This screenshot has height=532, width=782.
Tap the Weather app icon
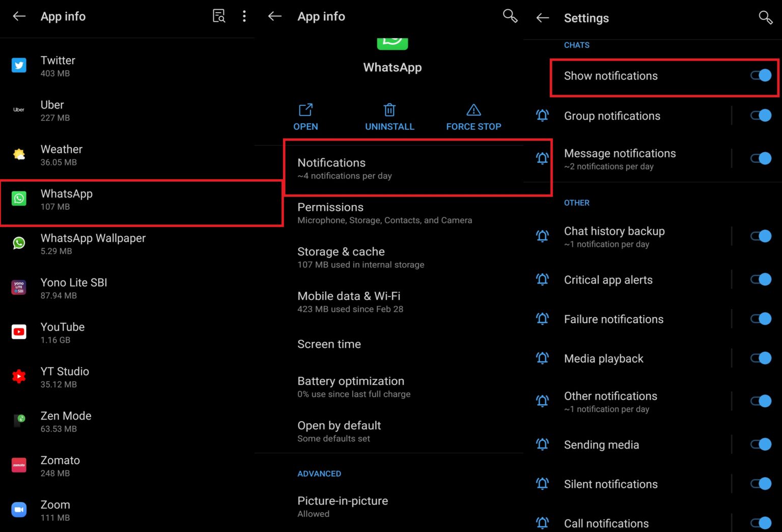pos(19,154)
